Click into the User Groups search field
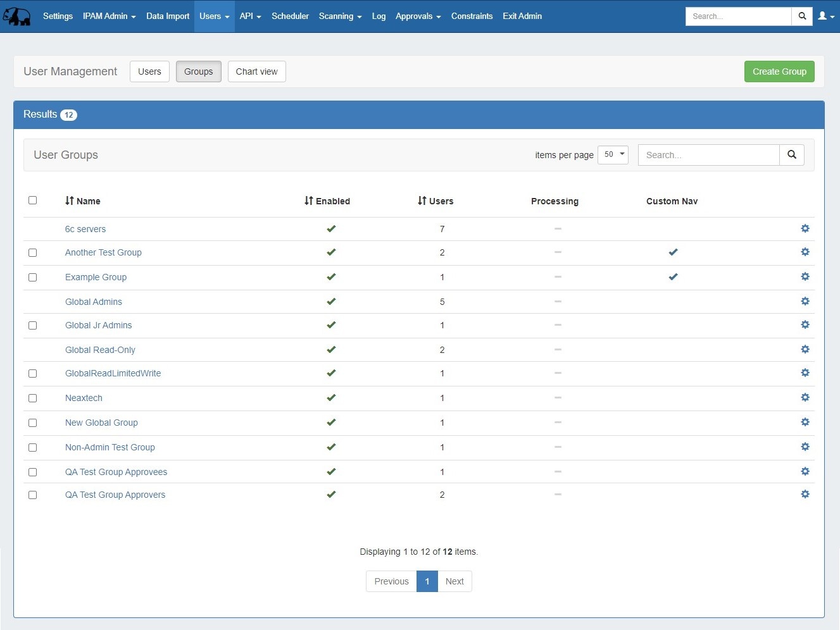Image resolution: width=840 pixels, height=630 pixels. (x=708, y=155)
